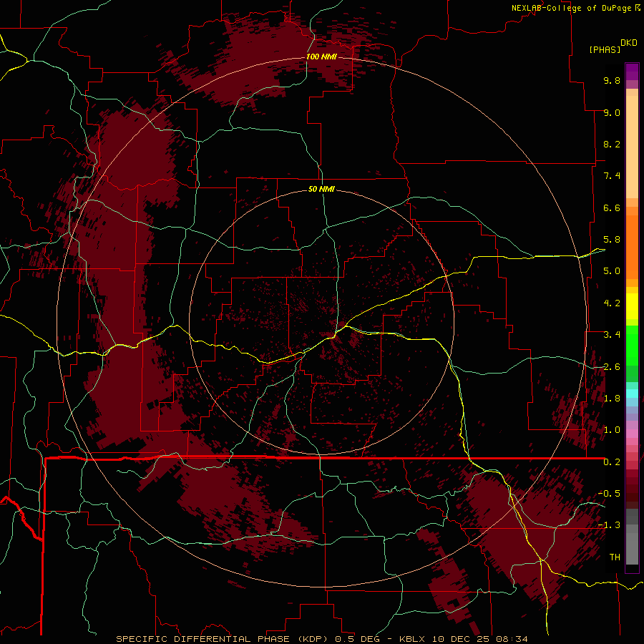
Task: Select the 100 NMI range ring label
Action: coord(321,57)
